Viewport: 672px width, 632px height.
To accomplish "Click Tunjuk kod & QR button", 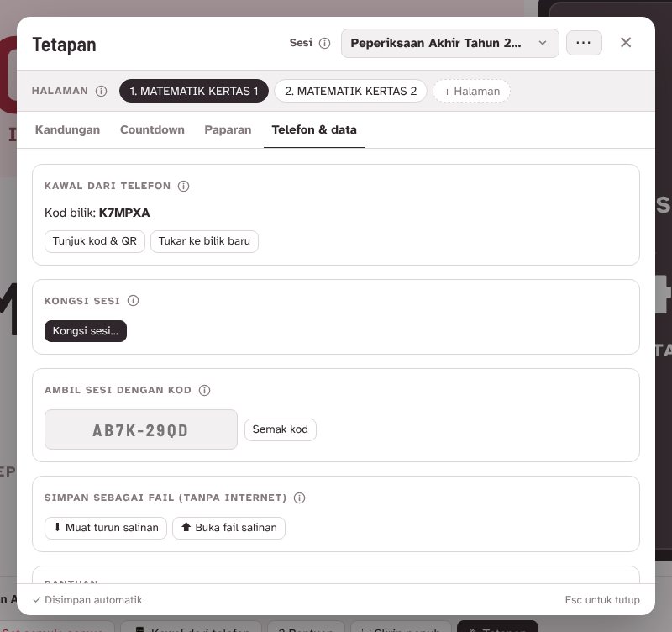I will (x=95, y=241).
